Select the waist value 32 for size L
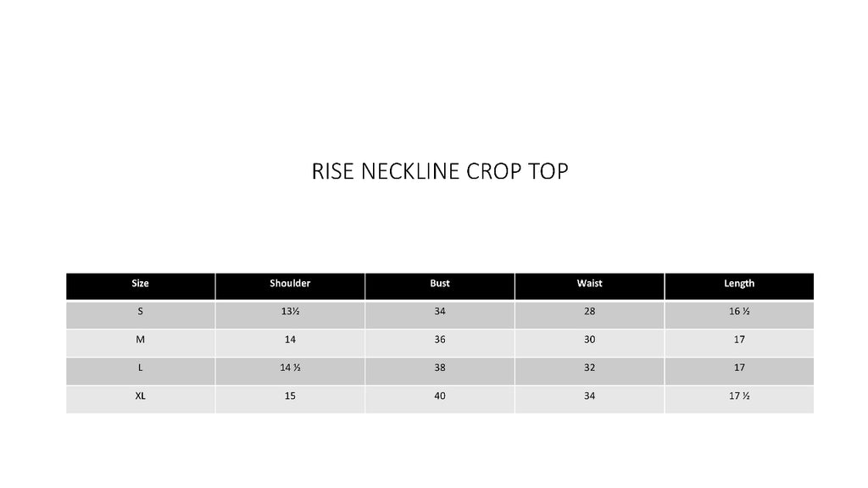 click(589, 368)
